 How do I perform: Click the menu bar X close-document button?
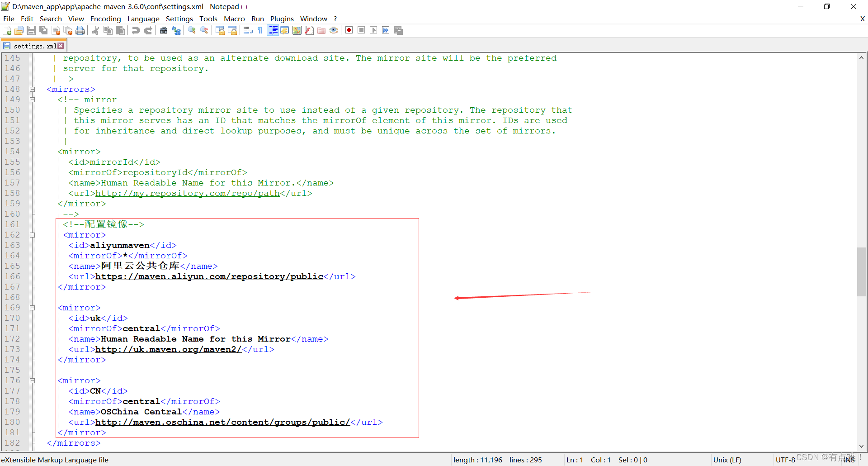862,19
